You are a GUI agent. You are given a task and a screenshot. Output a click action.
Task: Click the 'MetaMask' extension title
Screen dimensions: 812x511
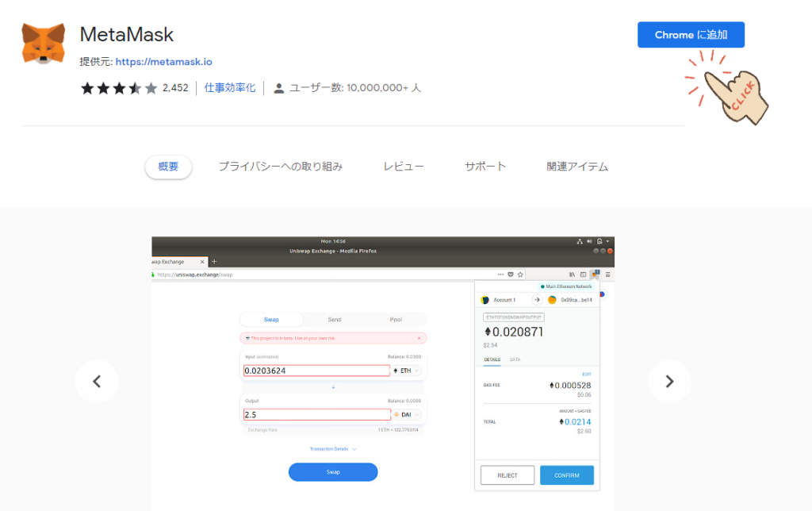tap(127, 35)
